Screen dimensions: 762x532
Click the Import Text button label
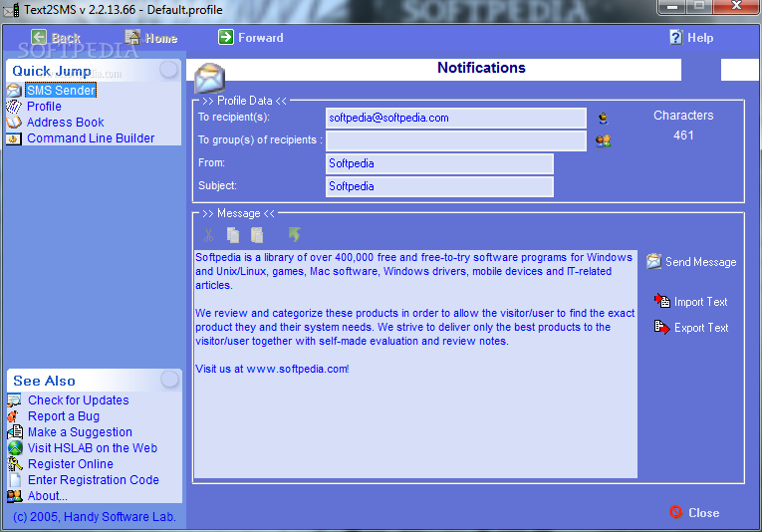701,302
